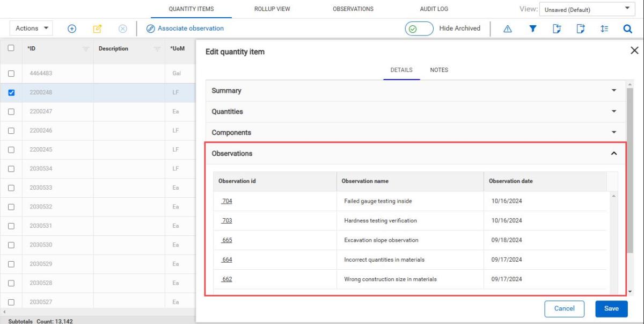Click the Observation name column header
The width and height of the screenshot is (644, 324).
[410, 181]
